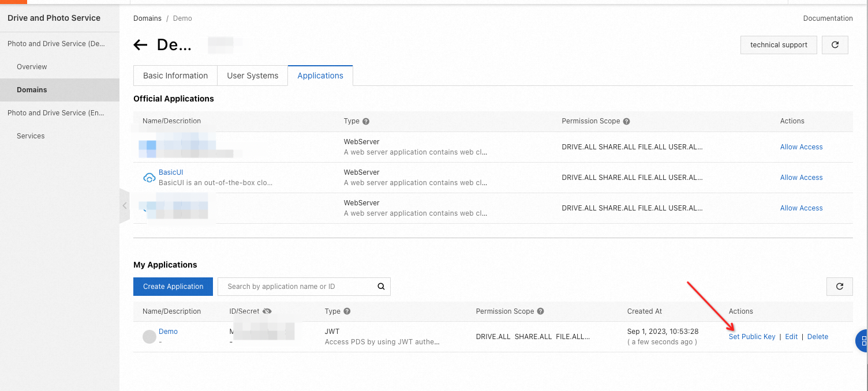Open the Documentation link
The width and height of the screenshot is (868, 391).
click(828, 18)
